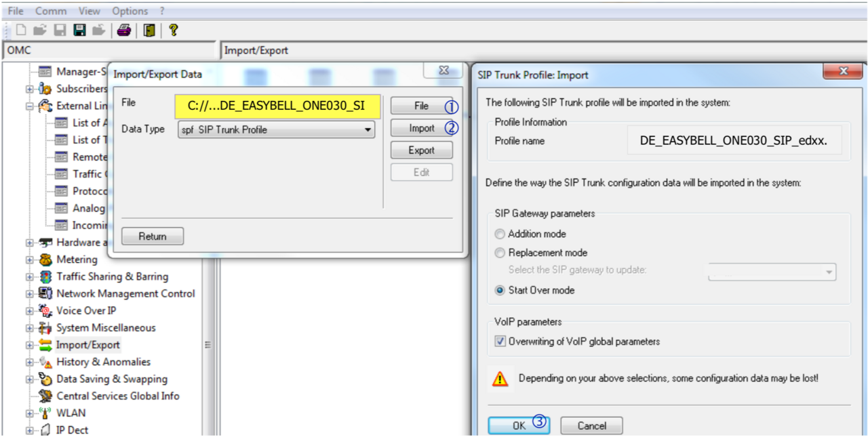This screenshot has height=437, width=868.
Task: Select Addition mode radio button
Action: 500,234
